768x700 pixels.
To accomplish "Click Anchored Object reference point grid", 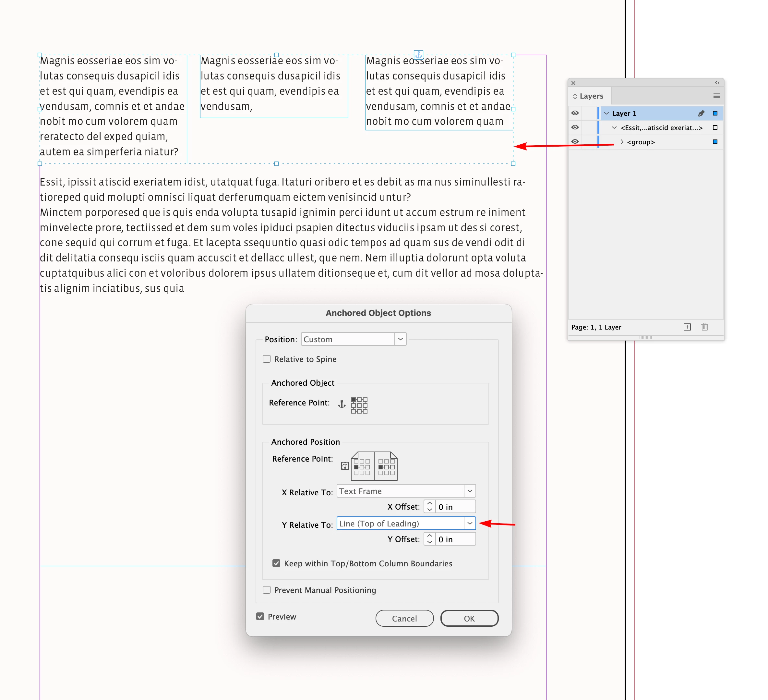I will [x=359, y=405].
